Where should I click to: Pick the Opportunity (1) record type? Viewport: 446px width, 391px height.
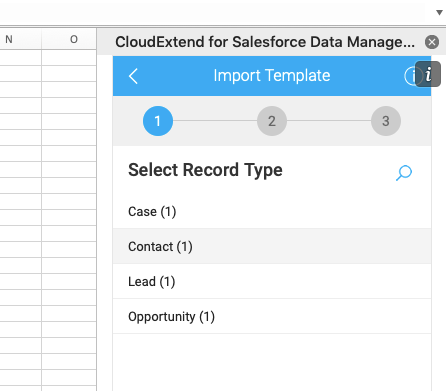272,316
